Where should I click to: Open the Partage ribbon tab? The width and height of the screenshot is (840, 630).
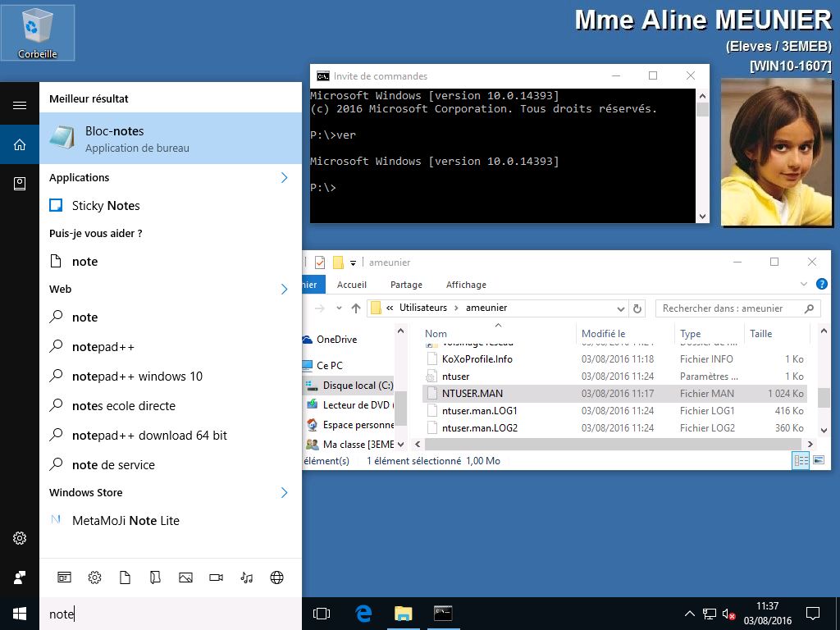[x=406, y=285]
